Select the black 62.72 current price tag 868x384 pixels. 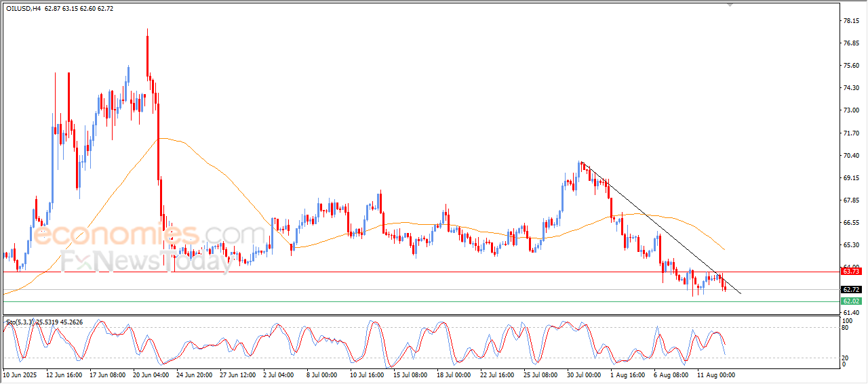[851, 289]
